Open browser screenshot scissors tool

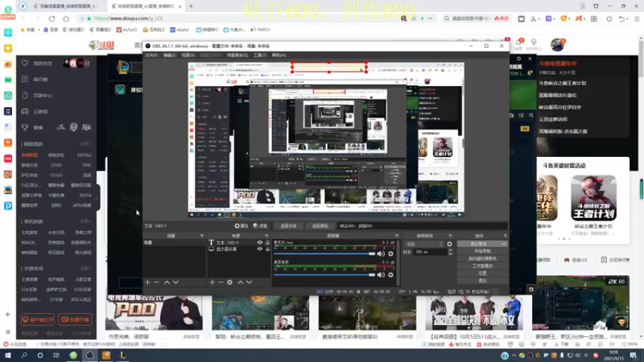click(x=533, y=19)
